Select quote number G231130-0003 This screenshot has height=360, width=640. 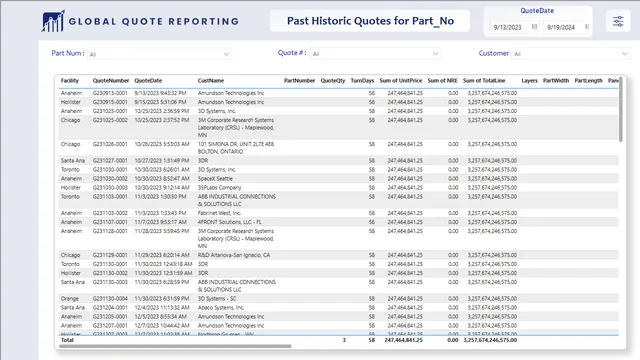point(110,282)
